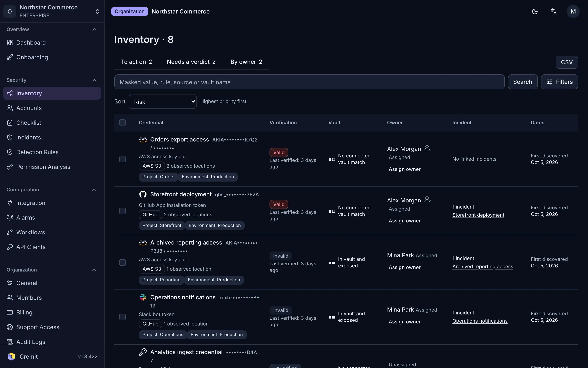Open Dashboard from the sidebar
The width and height of the screenshot is (588, 368).
tap(52, 43)
